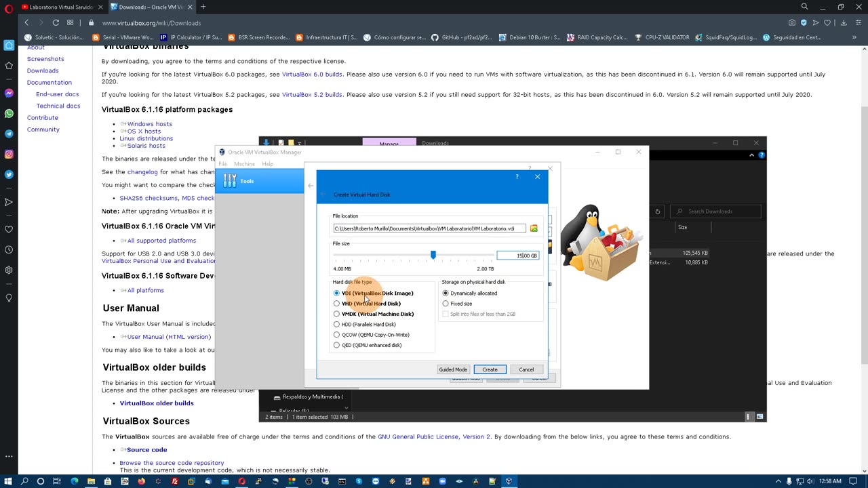This screenshot has height=488, width=868.
Task: Click the browser reload button
Action: click(56, 22)
